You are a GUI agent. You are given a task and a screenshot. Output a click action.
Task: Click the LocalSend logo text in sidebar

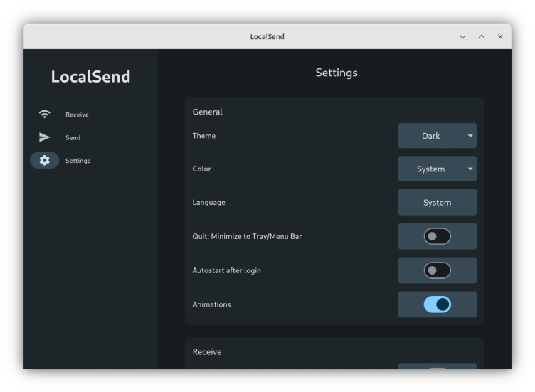click(x=90, y=77)
